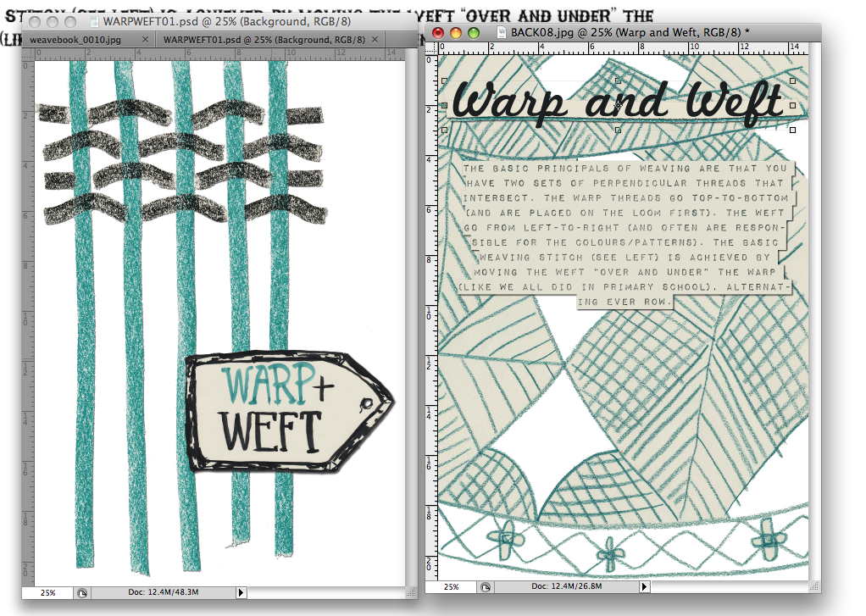Viewport: 866px width, 616px height.
Task: Open the status bar flyout arrow in WARPWEFT01 window
Action: point(241,592)
